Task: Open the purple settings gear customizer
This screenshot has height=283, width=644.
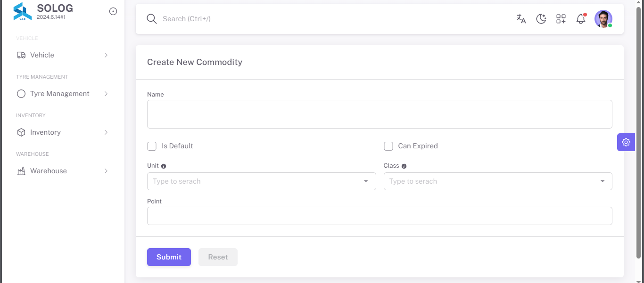Action: pos(626,142)
